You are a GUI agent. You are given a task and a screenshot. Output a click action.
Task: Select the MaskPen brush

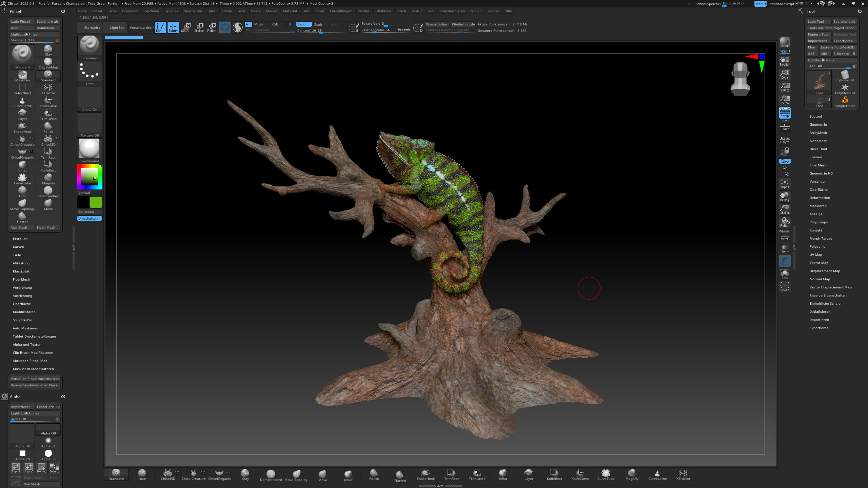(22, 76)
